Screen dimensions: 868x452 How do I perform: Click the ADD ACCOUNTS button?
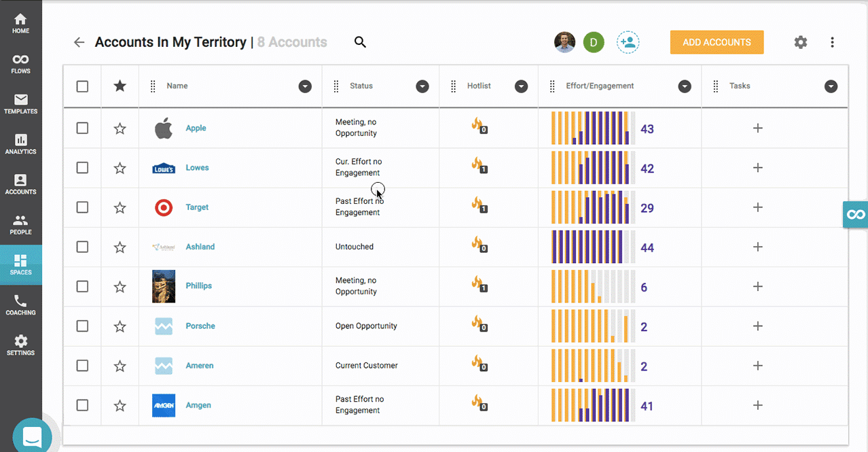[x=717, y=42]
